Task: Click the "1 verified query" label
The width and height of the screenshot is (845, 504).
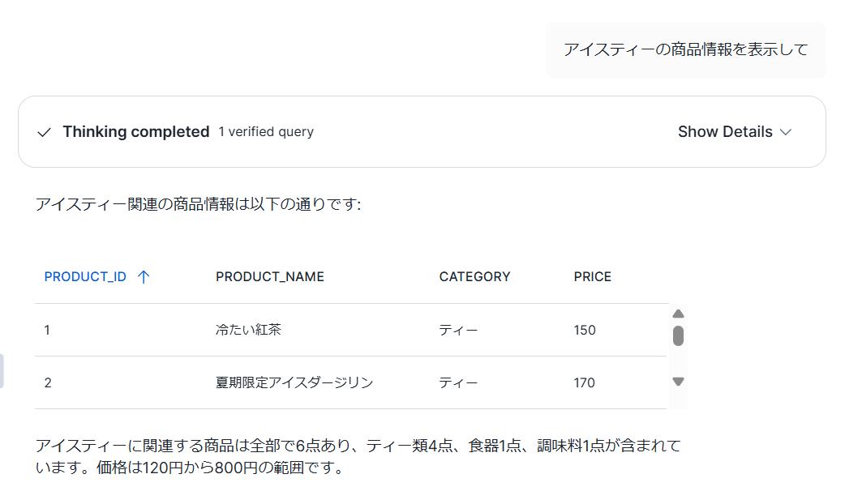Action: pyautogui.click(x=266, y=132)
